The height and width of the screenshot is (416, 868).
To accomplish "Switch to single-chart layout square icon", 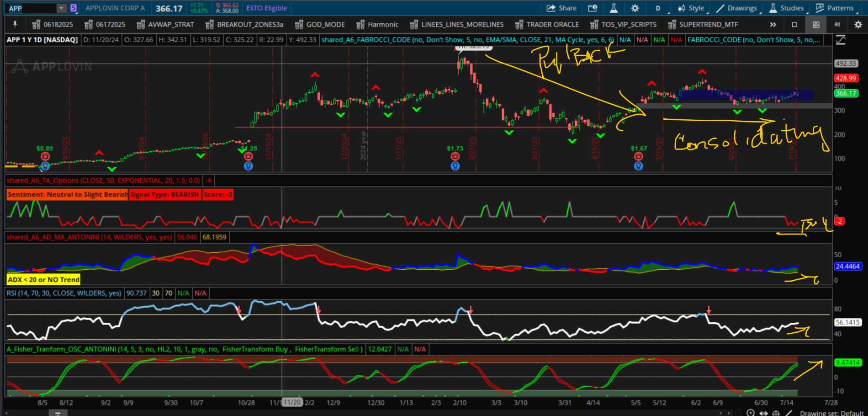I will coord(794,25).
